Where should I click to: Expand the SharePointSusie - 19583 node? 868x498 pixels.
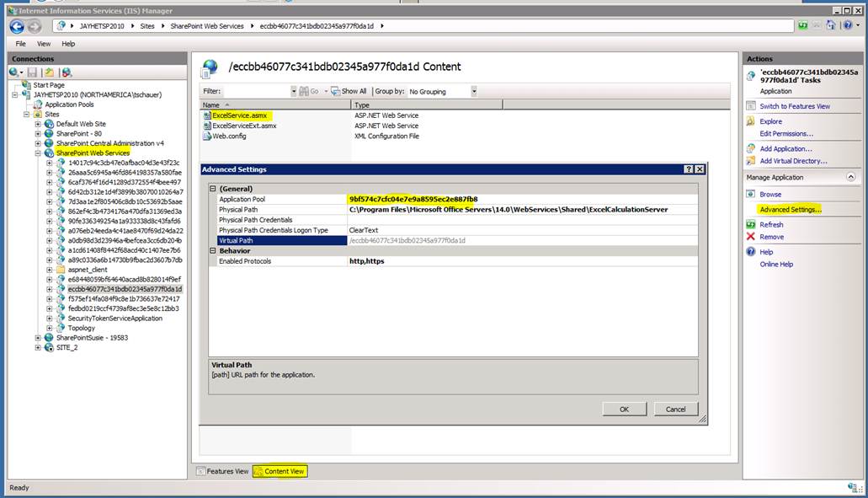point(38,337)
